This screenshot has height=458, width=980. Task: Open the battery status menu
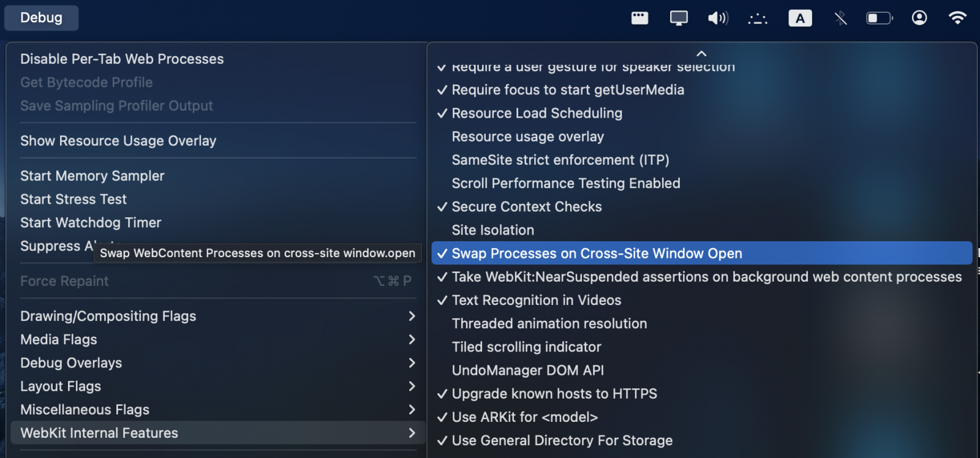click(879, 18)
